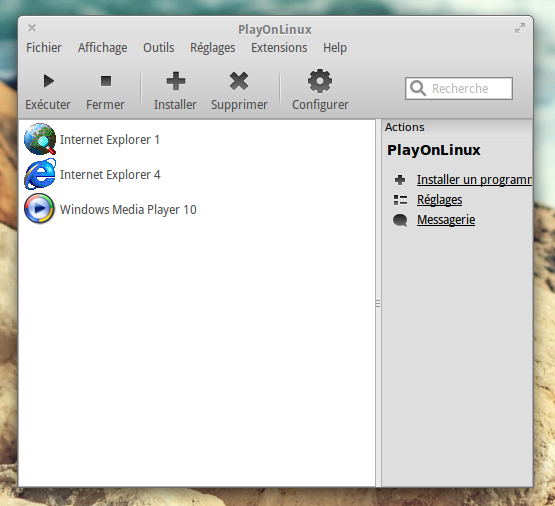Focus the Recherche search field
The image size is (555, 506).
(x=459, y=88)
